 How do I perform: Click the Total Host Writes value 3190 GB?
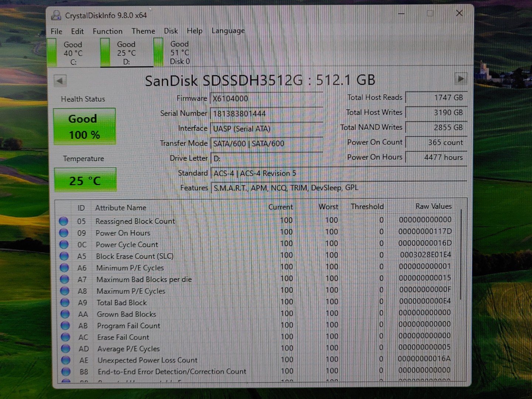tap(436, 112)
